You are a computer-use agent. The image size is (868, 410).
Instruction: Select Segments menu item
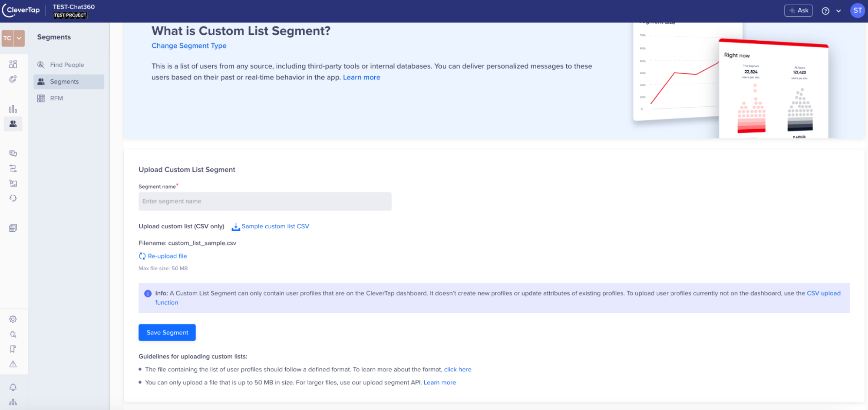[69, 82]
